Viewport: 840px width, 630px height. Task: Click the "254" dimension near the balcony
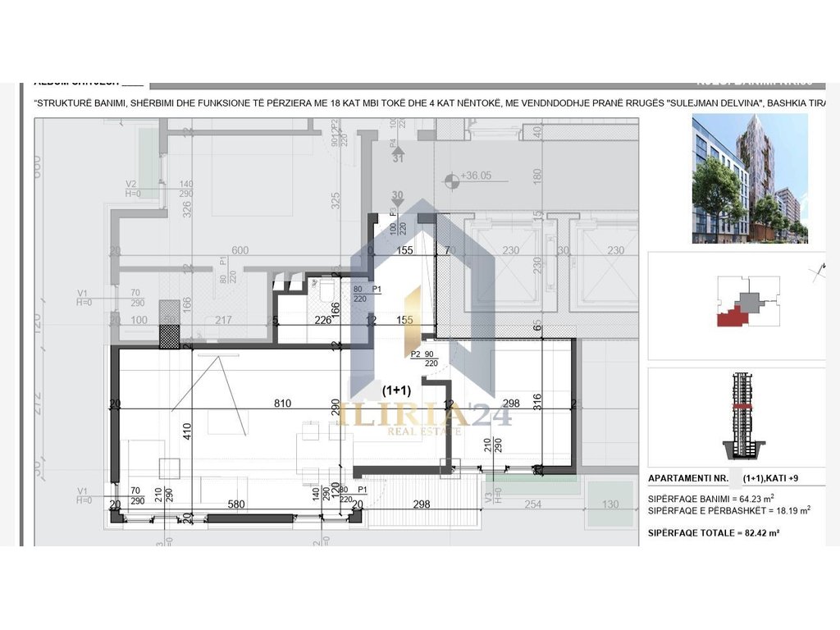(533, 504)
